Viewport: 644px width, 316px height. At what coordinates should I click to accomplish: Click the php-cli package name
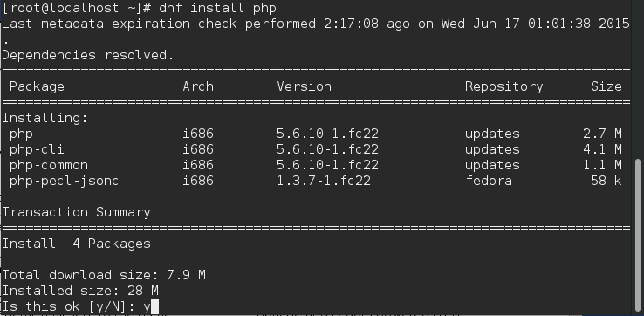point(37,149)
